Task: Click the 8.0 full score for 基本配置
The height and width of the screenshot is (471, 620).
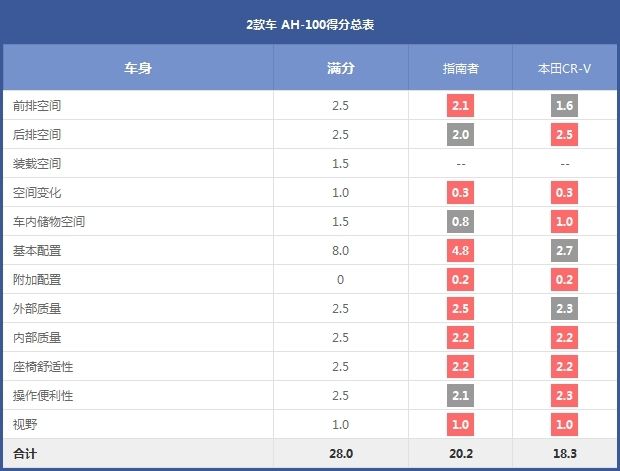Action: [340, 250]
